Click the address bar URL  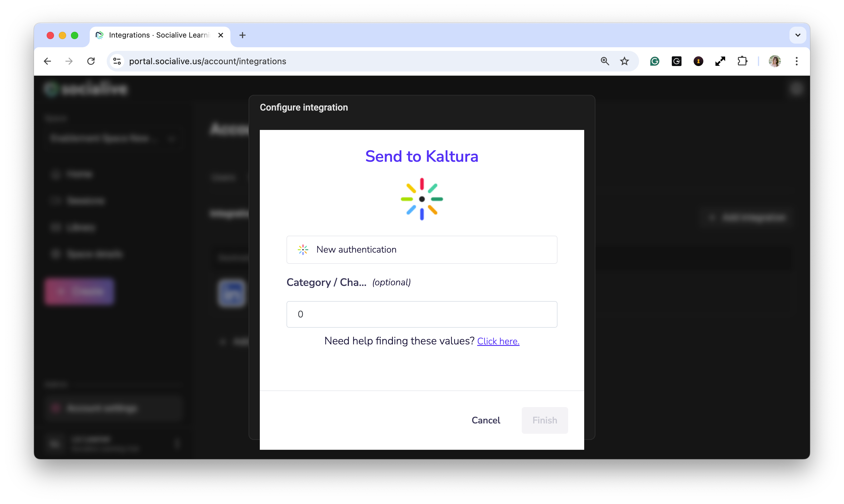point(207,61)
